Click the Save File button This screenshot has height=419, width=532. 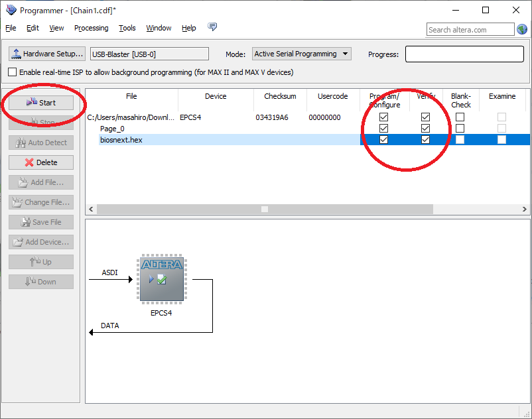[x=41, y=222]
